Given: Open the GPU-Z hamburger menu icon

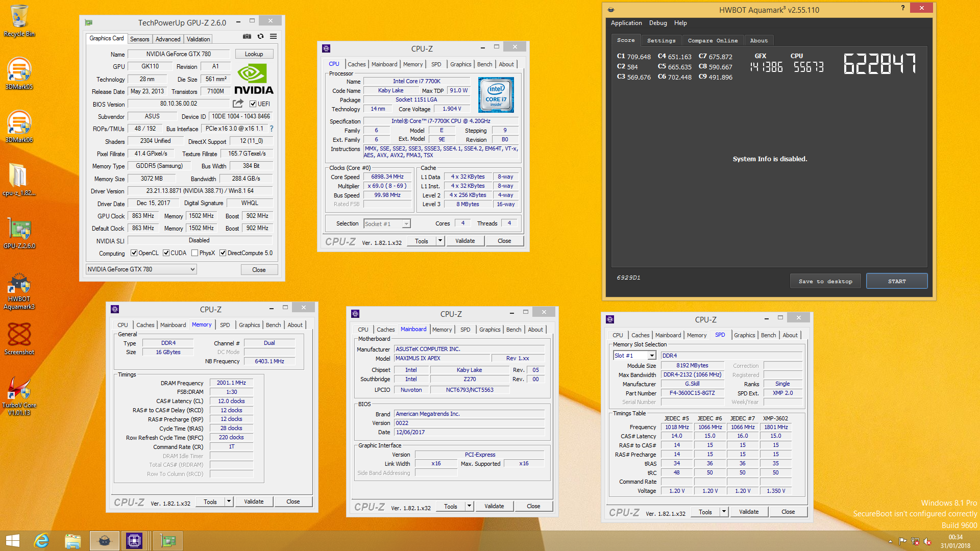Looking at the screenshot, I should pyautogui.click(x=274, y=36).
